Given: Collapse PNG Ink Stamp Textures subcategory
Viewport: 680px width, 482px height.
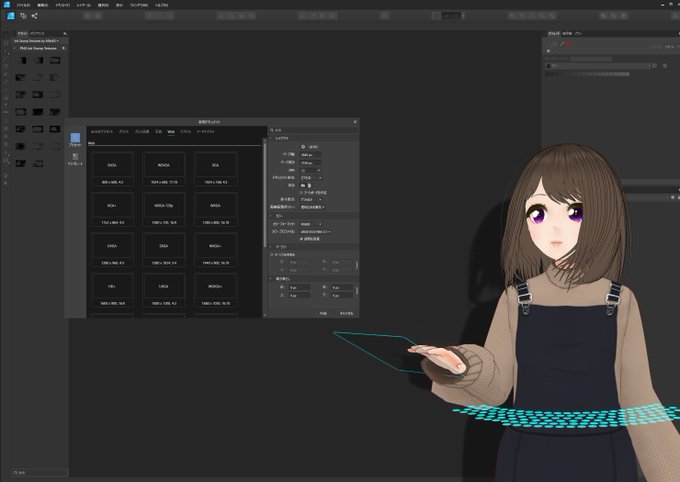Looking at the screenshot, I should click(x=15, y=48).
